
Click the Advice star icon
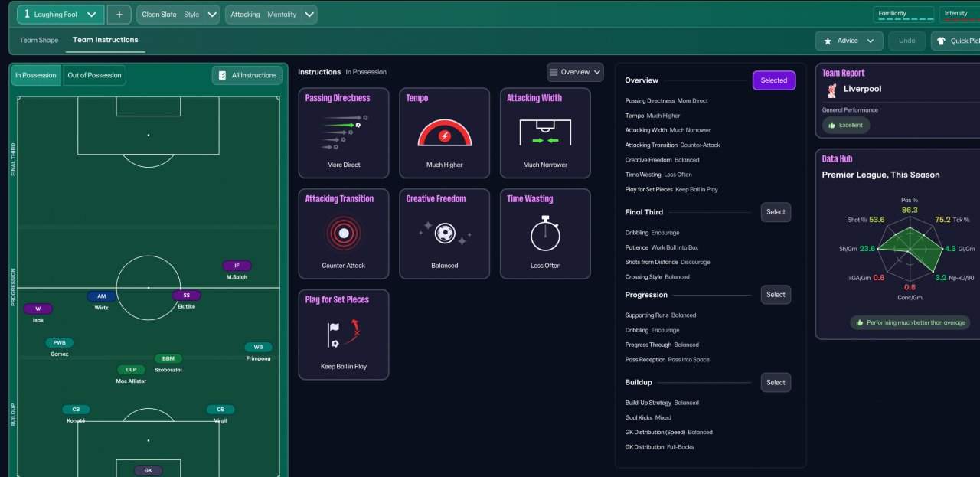tap(828, 41)
